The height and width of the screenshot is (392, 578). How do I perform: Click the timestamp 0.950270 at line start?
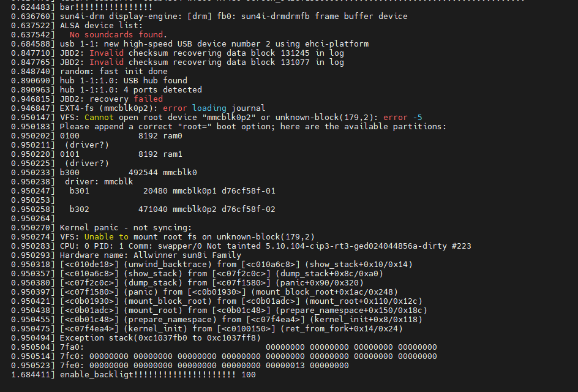(x=33, y=228)
